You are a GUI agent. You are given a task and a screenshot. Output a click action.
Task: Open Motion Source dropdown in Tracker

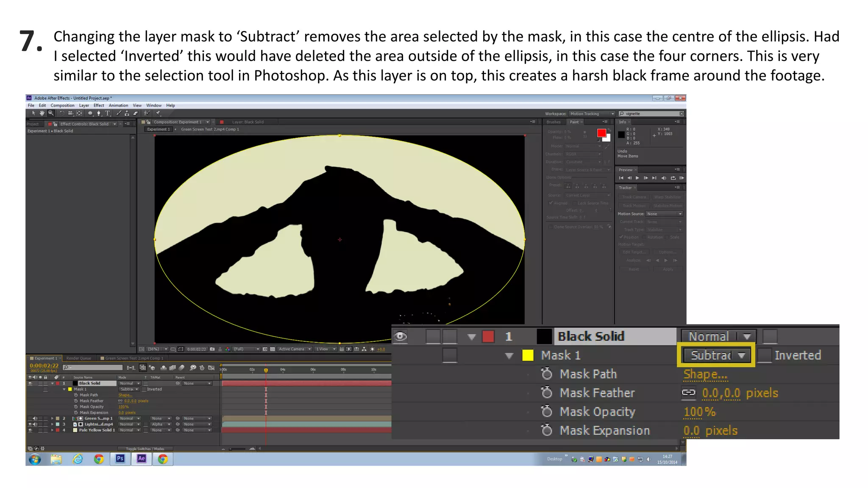click(664, 214)
